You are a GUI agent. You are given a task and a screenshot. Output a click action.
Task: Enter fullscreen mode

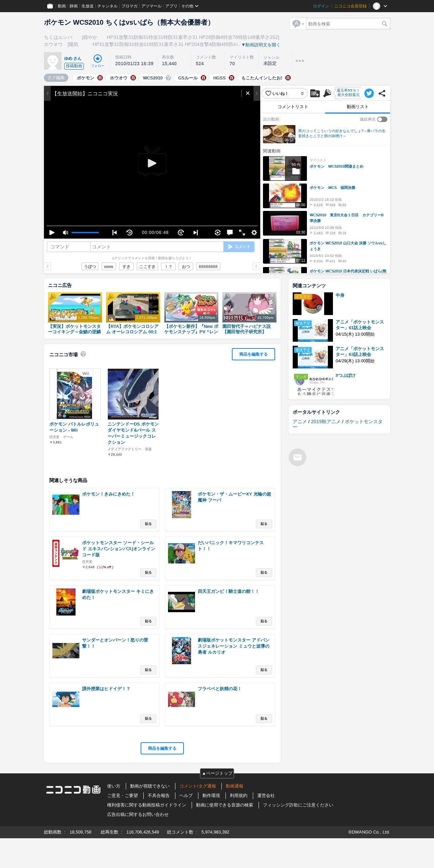click(x=242, y=233)
